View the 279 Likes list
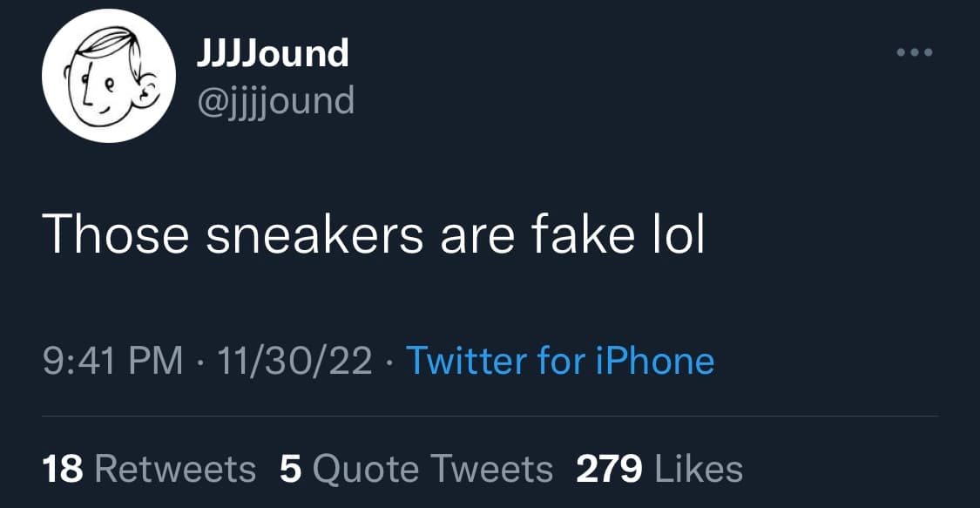The height and width of the screenshot is (508, 980). 659,470
